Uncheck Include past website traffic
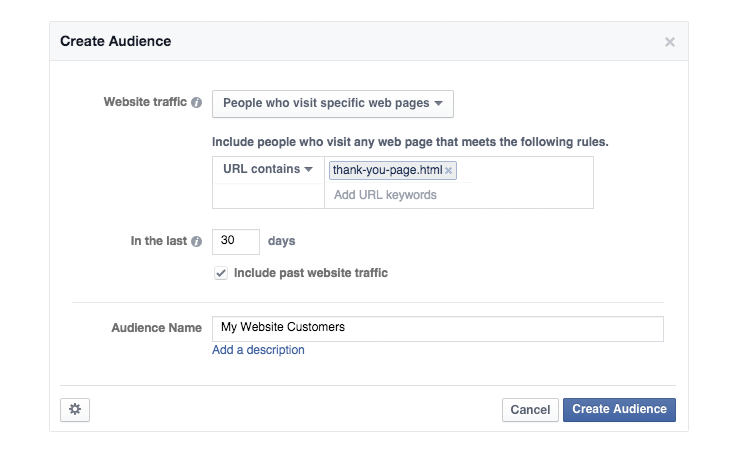 [221, 273]
